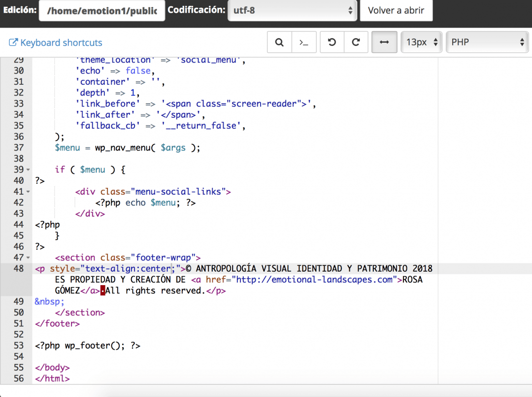Click "</footer>" on line 51
The height and width of the screenshot is (397, 532).
tap(58, 323)
